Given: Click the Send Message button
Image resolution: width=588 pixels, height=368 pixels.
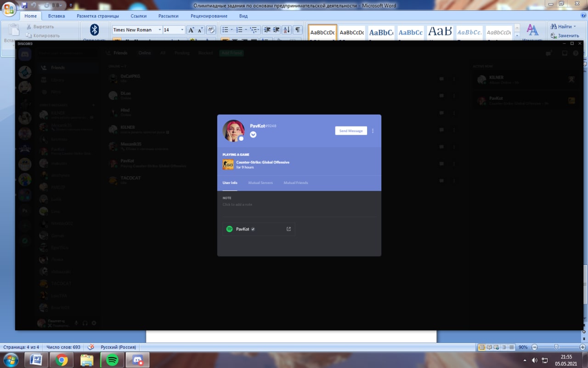Looking at the screenshot, I should point(351,131).
